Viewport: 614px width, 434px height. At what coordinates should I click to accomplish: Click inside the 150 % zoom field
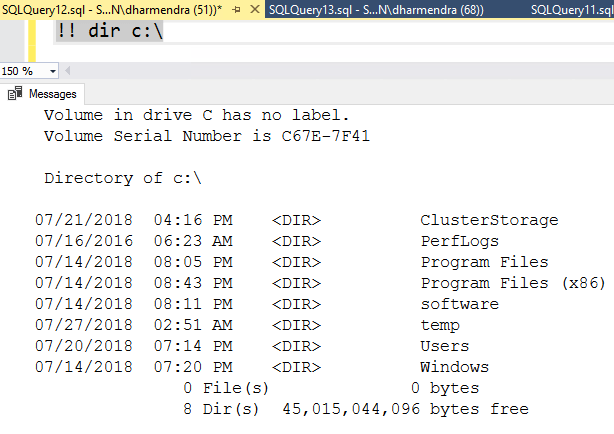(x=20, y=71)
